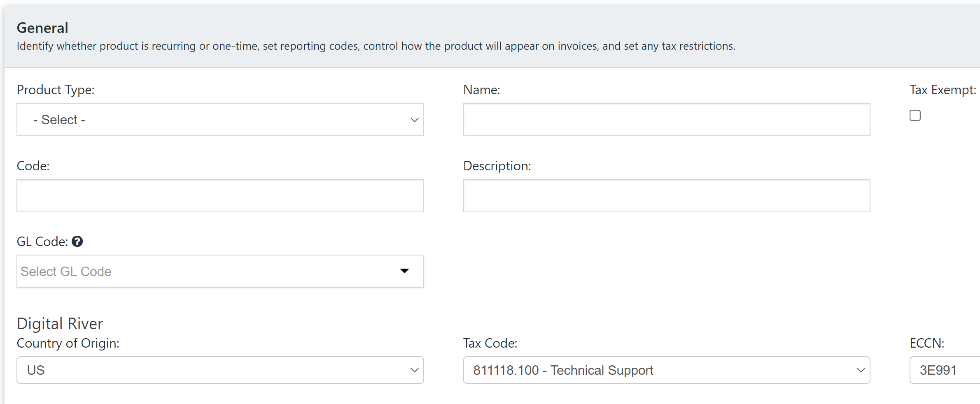
Task: Click the Code input field
Action: click(x=220, y=196)
